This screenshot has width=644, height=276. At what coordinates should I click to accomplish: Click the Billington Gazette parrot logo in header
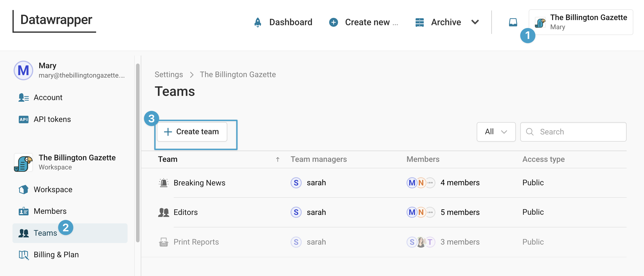tap(540, 23)
